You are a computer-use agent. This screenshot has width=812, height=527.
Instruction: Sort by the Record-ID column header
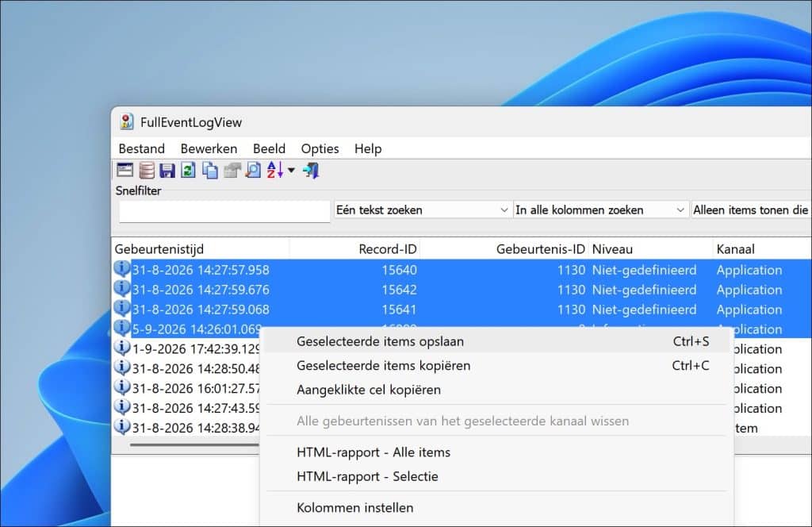pyautogui.click(x=354, y=249)
